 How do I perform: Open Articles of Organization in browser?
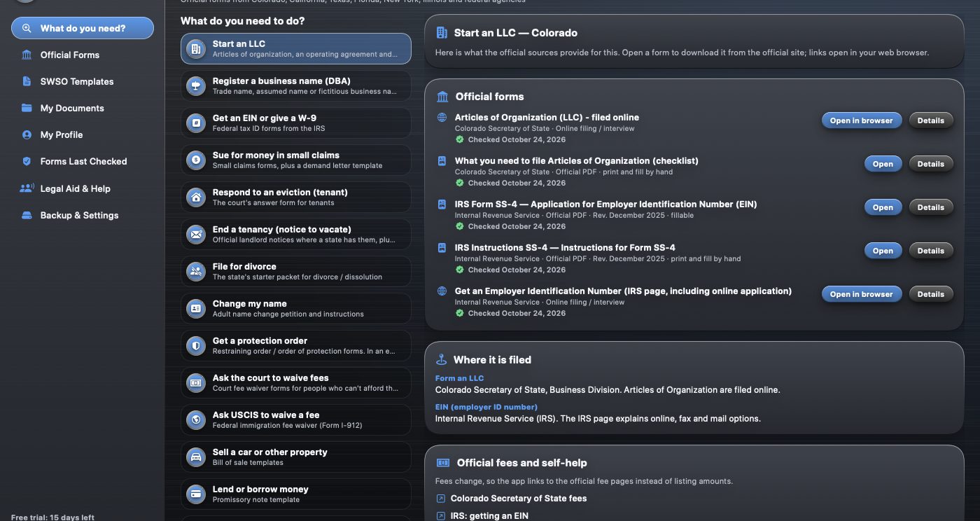[x=861, y=120]
